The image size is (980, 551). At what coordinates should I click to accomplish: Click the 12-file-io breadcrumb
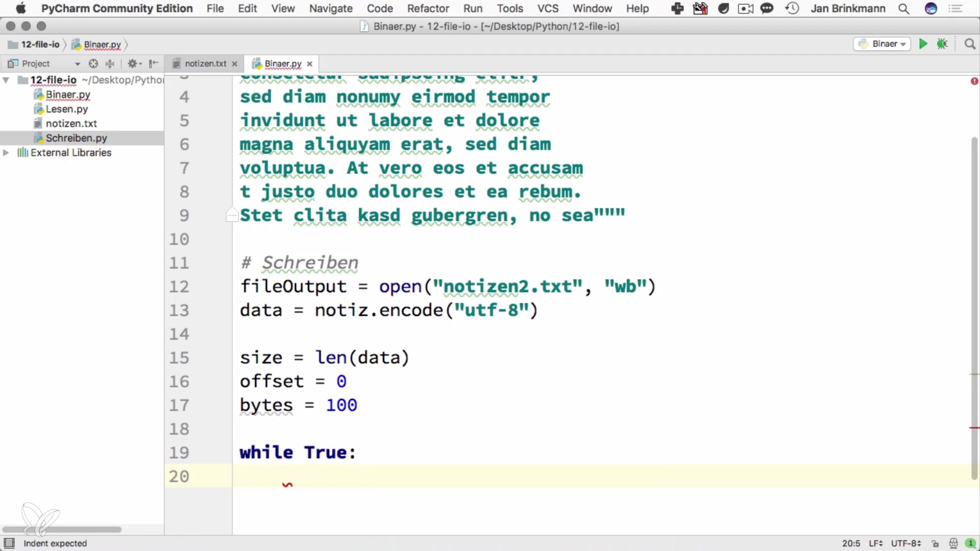(40, 44)
